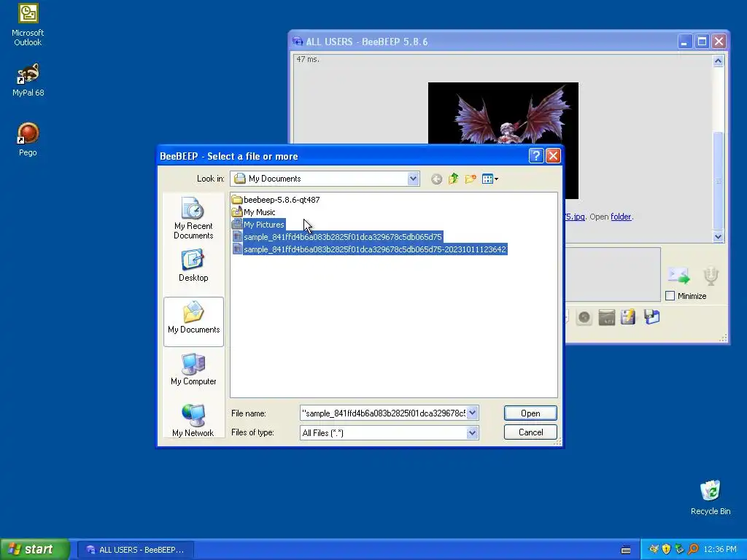Expand the Files of type dropdown
Viewport: 747px width, 560px height.
[x=472, y=432]
